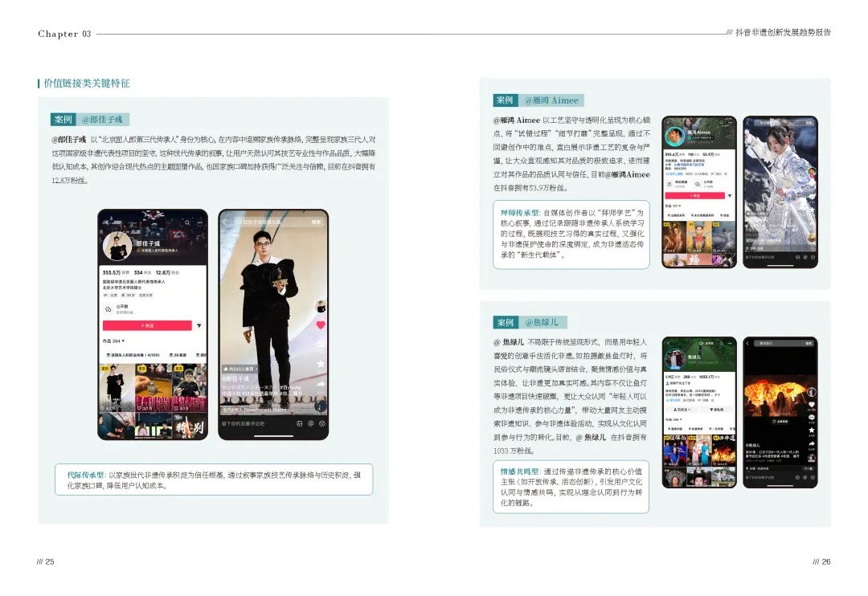The width and height of the screenshot is (868, 596).
Task: Click 雁鸿Aimee teal-ringed profile avatar
Action: [x=675, y=137]
